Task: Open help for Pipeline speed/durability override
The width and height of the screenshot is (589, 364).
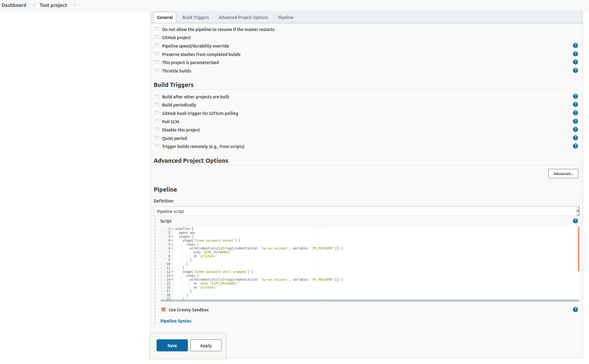Action: [575, 45]
